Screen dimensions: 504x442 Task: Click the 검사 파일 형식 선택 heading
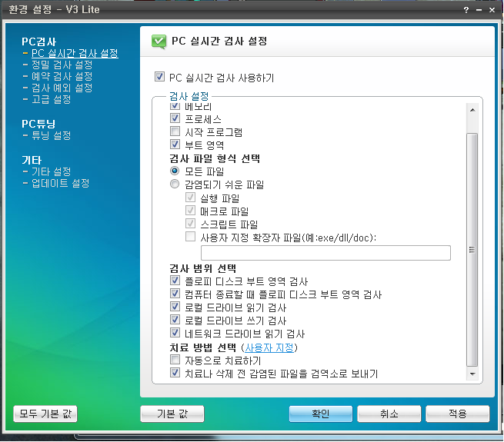(x=215, y=158)
